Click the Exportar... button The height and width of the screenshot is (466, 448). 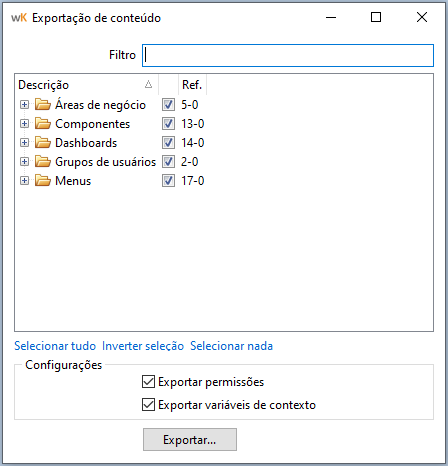click(190, 440)
